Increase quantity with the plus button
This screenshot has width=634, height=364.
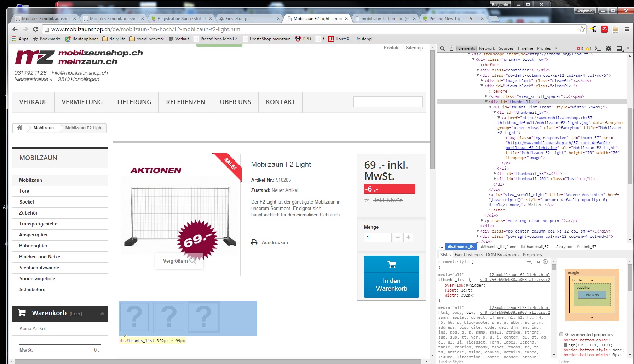408,237
